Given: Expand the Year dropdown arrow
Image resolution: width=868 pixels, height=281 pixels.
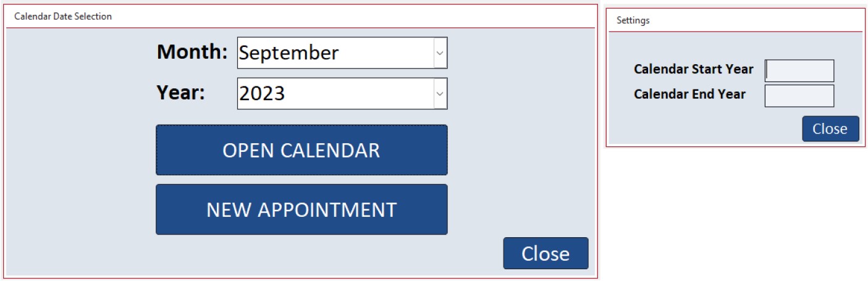Looking at the screenshot, I should (440, 93).
